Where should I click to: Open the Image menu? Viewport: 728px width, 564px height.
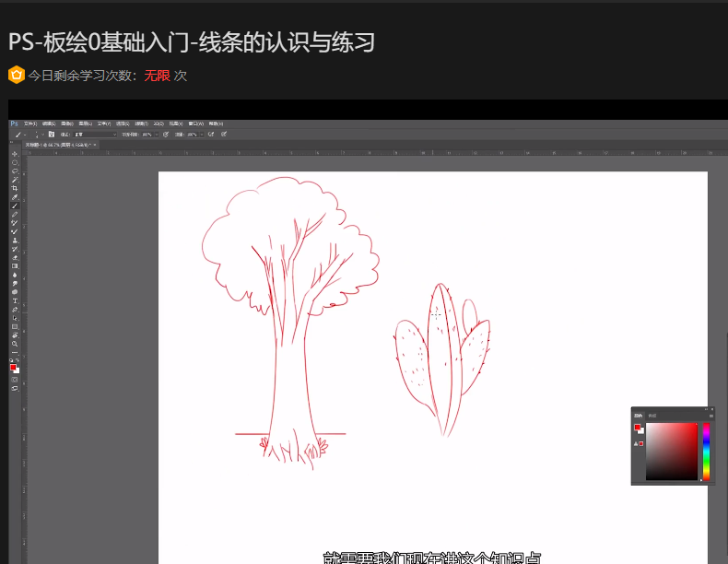67,123
